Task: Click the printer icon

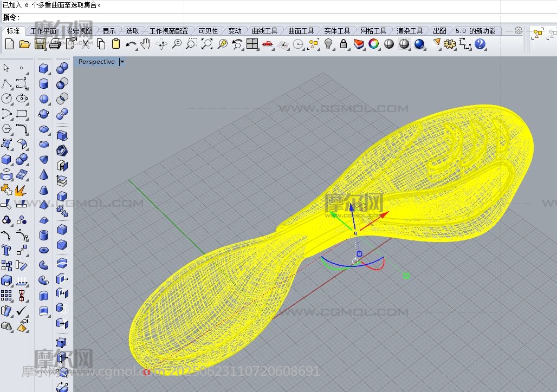Action: [55, 44]
